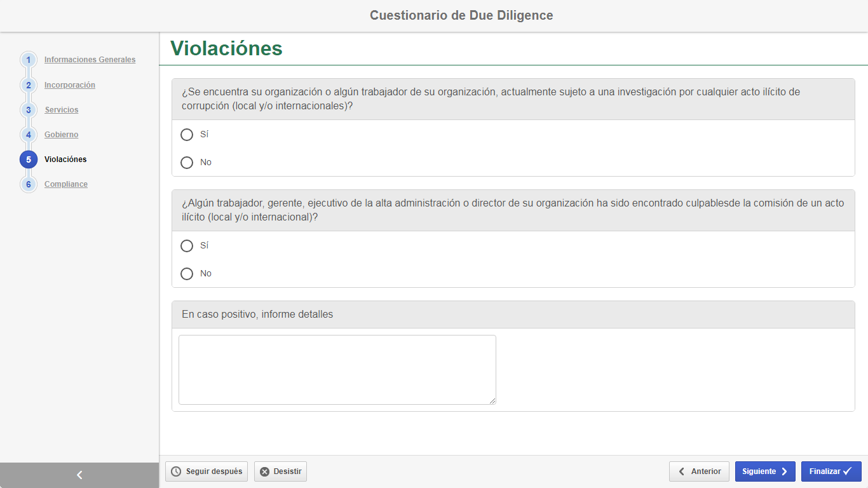868x488 pixels.
Task: Click the details text area
Action: pyautogui.click(x=337, y=370)
